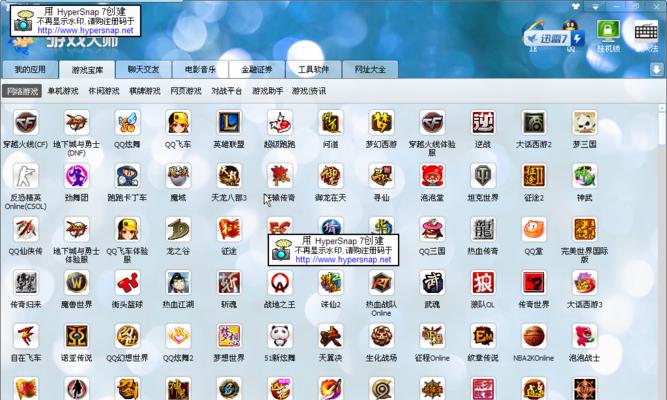Screen dimensions: 667x400
Task: Open the QQ炫舞 game icon
Action: pyautogui.click(x=127, y=123)
